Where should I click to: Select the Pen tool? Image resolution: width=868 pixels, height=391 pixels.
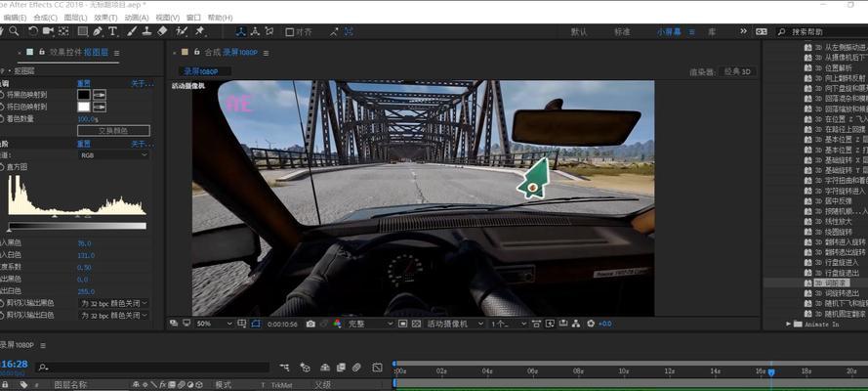pos(98,31)
